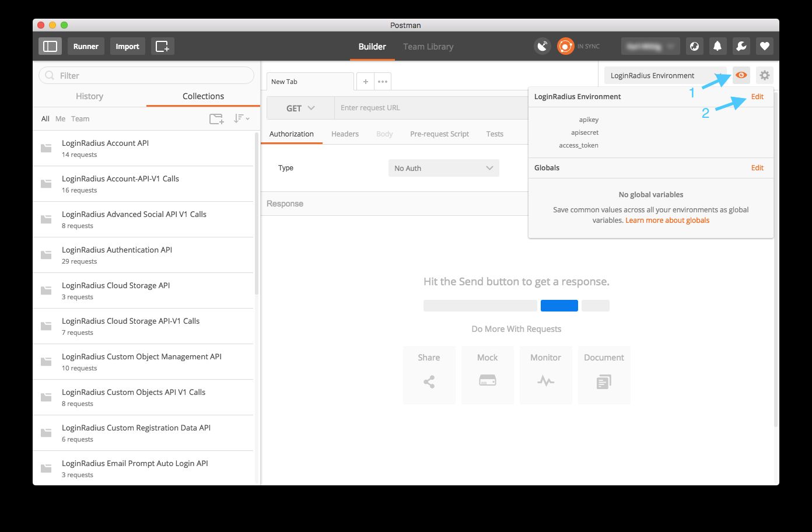Toggle the sidebar panel icon
The width and height of the screenshot is (812, 532).
(50, 46)
